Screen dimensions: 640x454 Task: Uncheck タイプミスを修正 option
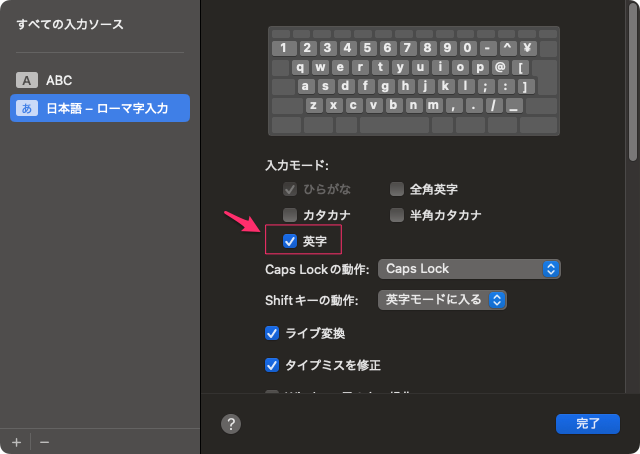[x=272, y=365]
